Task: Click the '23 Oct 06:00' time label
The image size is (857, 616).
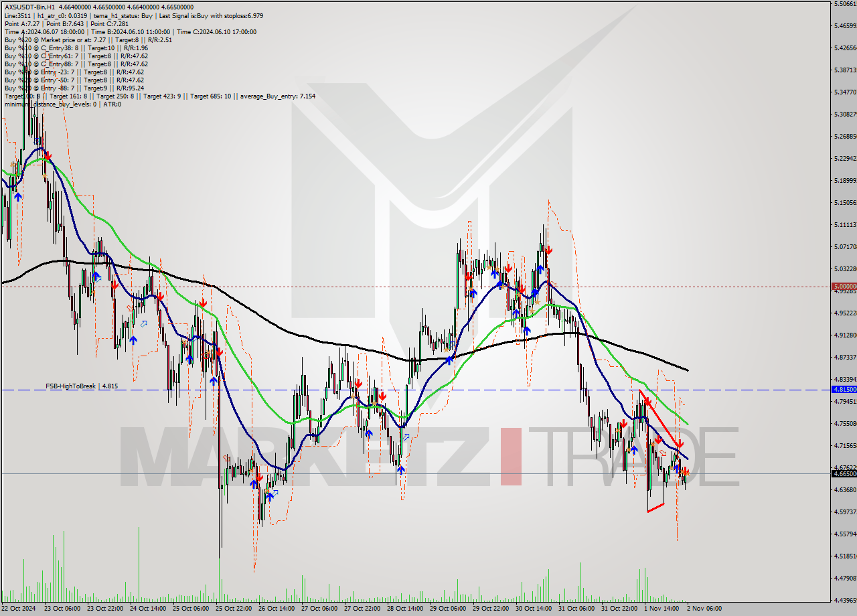Action: pos(62,609)
